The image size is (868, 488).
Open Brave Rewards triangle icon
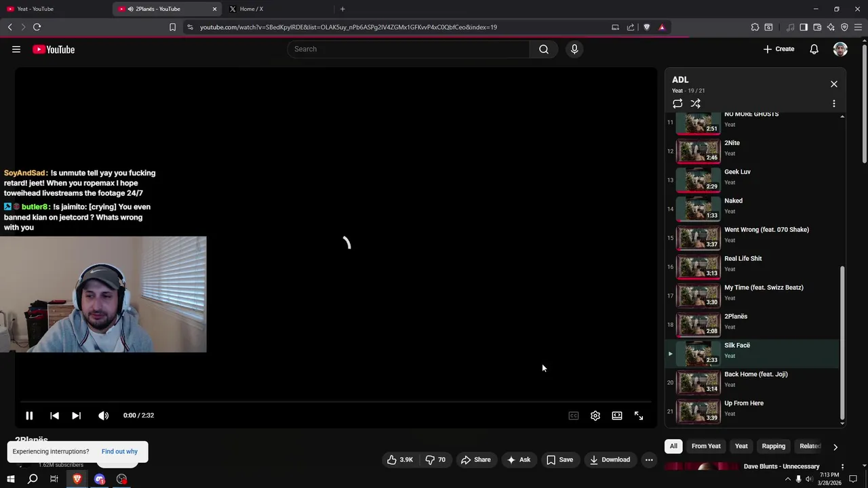coord(662,27)
